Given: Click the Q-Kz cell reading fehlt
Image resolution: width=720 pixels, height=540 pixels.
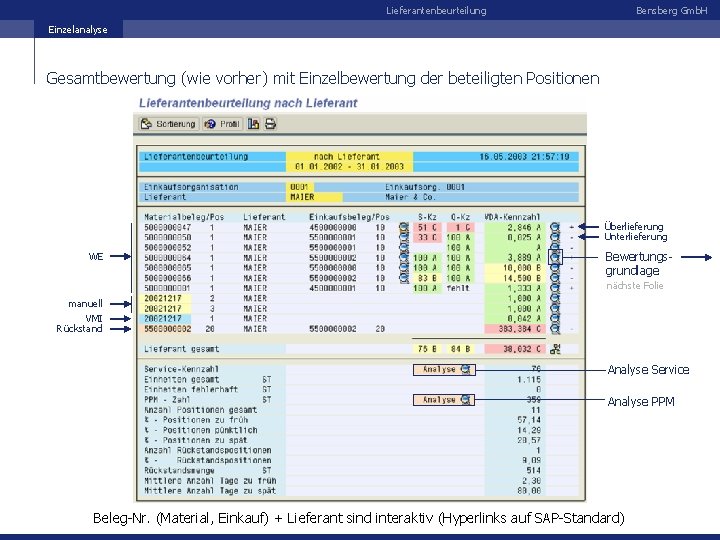Looking at the screenshot, I should tap(458, 288).
